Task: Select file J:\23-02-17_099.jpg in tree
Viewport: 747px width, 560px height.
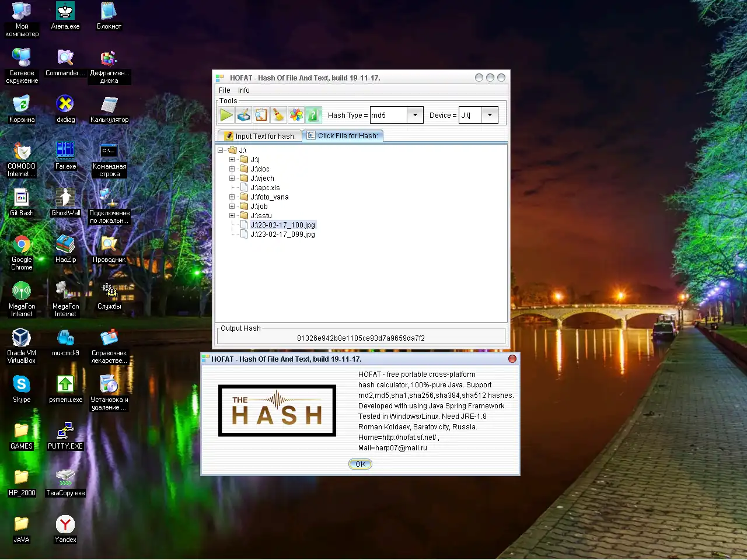Action: click(x=282, y=235)
